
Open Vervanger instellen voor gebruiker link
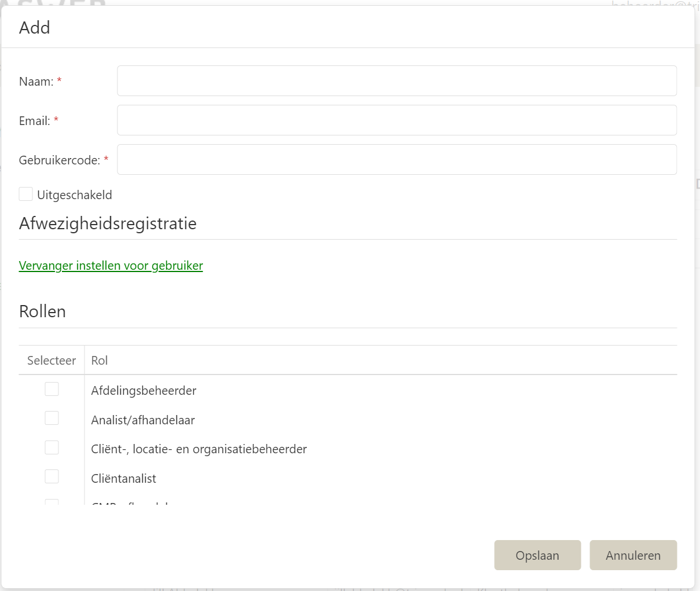(111, 266)
